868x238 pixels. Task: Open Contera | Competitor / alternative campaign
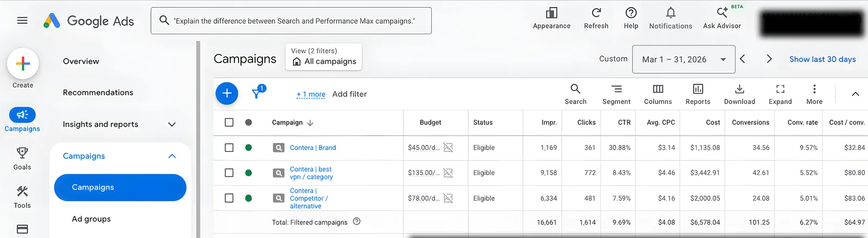[309, 198]
